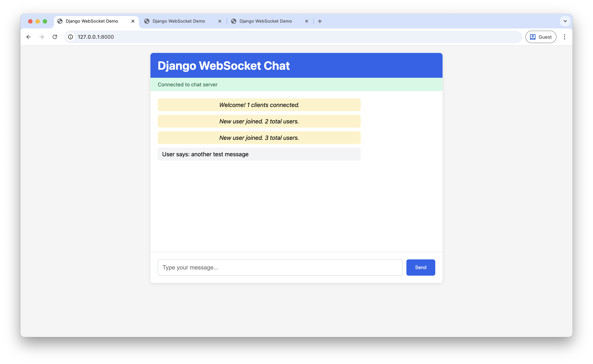Click the Welcome! 1 clients connected message
The image size is (593, 364).
pyautogui.click(x=259, y=105)
